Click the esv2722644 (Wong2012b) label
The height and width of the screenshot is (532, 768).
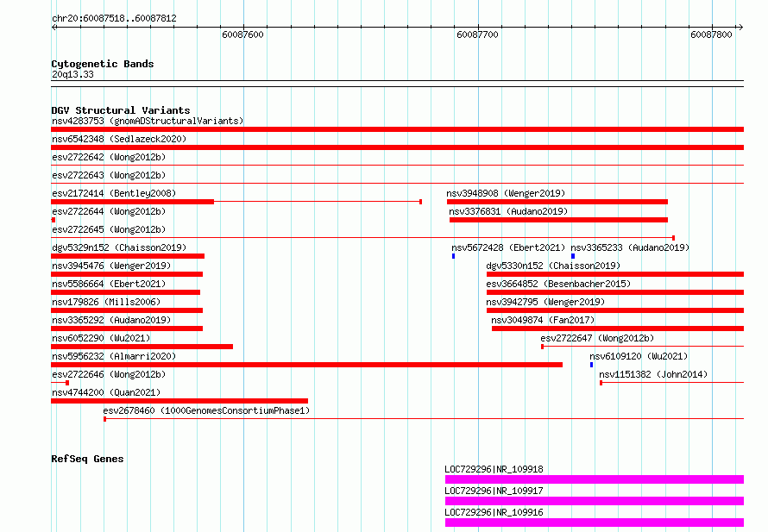(x=109, y=211)
